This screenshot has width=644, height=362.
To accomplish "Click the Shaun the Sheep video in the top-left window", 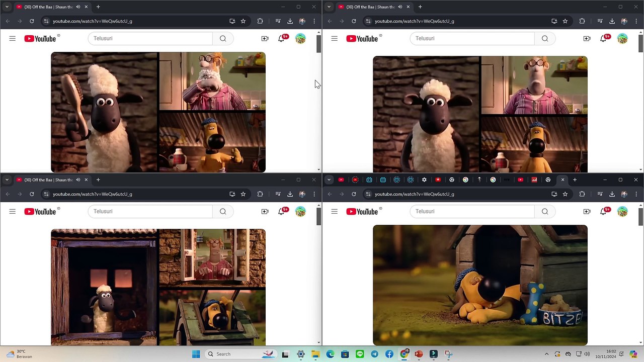I will coord(158,112).
